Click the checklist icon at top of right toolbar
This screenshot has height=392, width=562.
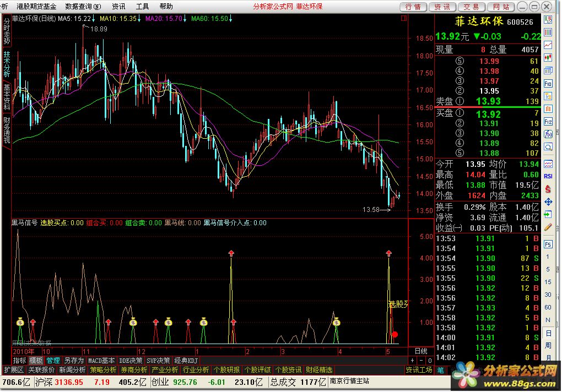[548, 20]
